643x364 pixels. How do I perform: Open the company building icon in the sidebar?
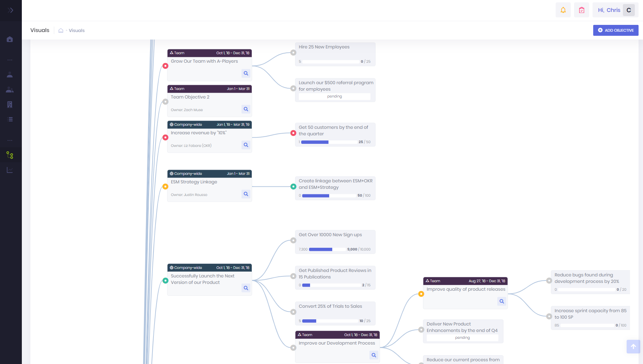point(10,104)
